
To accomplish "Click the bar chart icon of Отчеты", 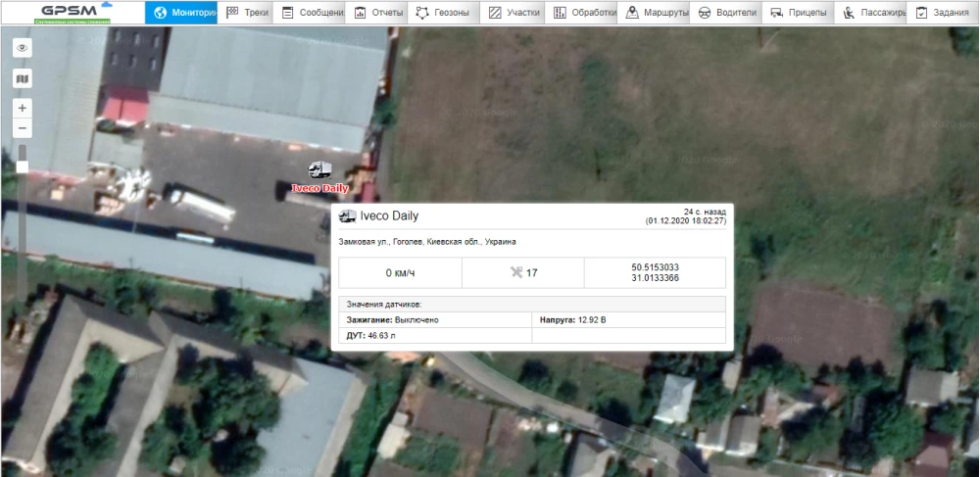I will pyautogui.click(x=360, y=13).
